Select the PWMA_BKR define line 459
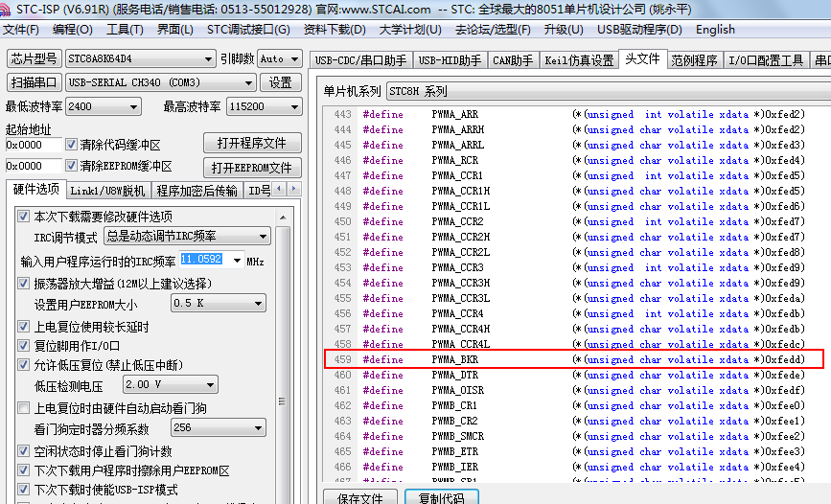831x504 pixels. [x=575, y=359]
